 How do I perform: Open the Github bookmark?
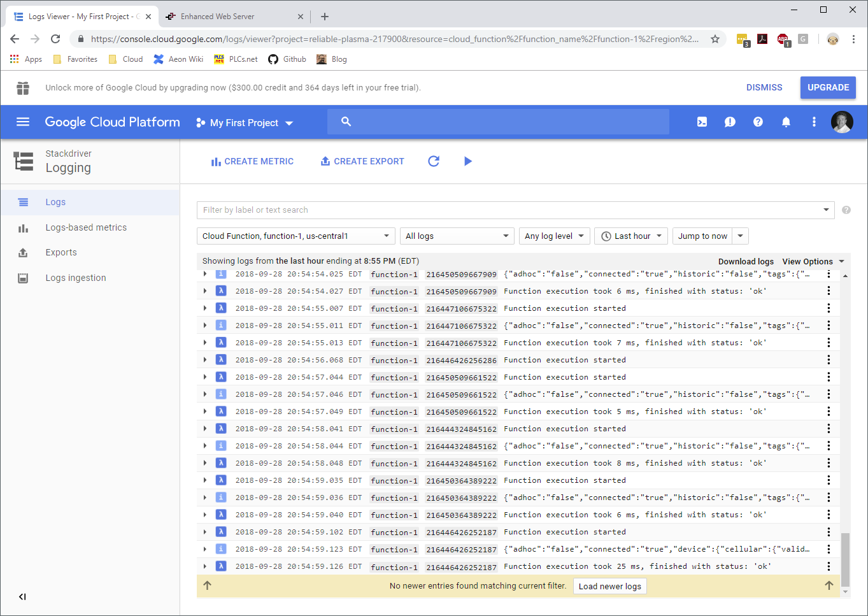(x=287, y=59)
